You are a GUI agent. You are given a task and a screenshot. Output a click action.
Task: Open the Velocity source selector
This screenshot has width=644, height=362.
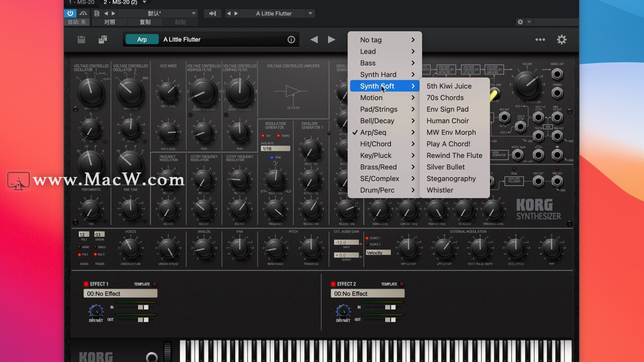[x=378, y=252]
